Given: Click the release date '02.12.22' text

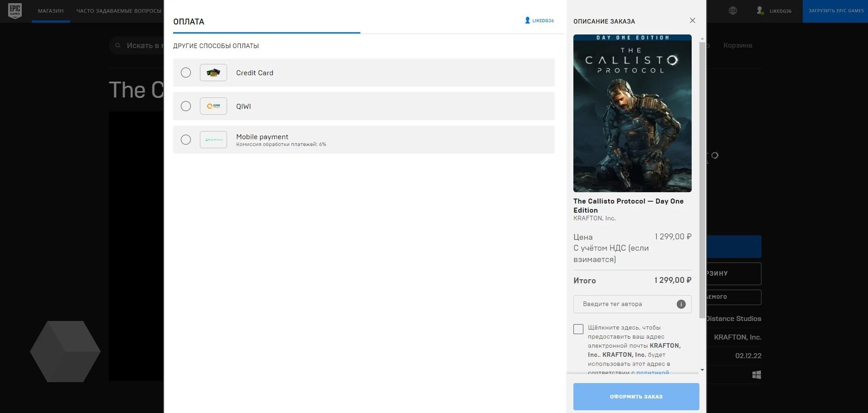Looking at the screenshot, I should (748, 356).
